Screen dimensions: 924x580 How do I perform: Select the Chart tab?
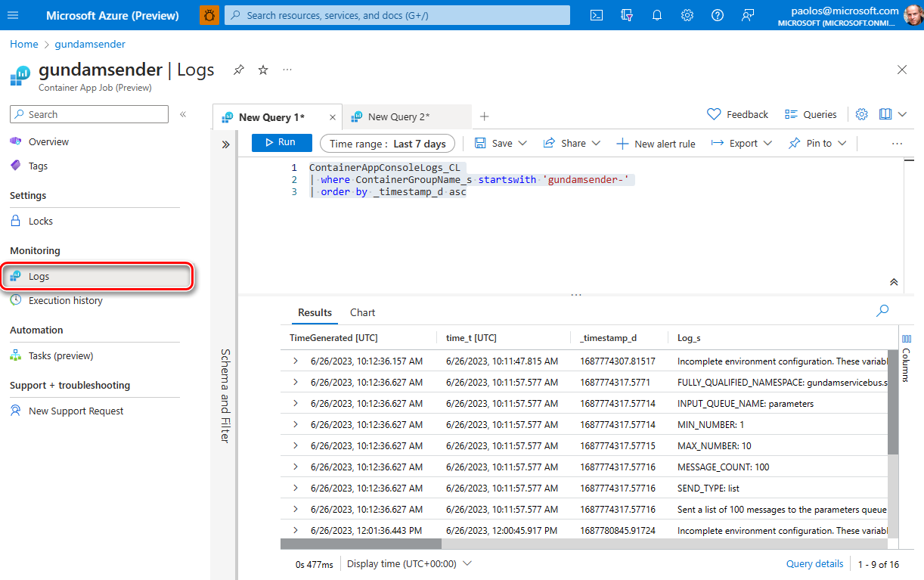pos(362,312)
